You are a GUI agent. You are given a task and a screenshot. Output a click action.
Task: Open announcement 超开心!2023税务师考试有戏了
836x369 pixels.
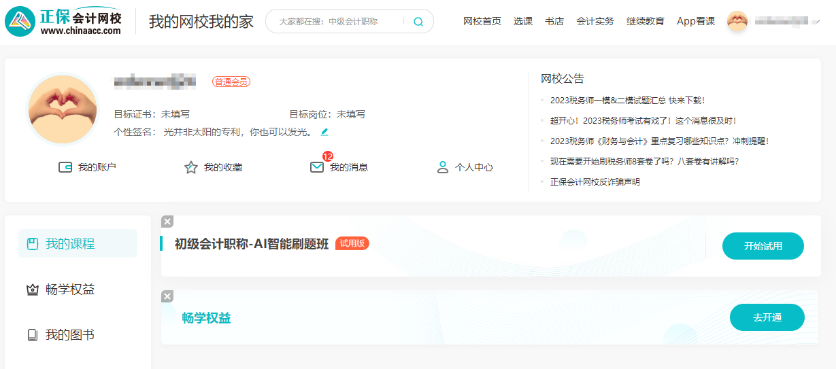[x=643, y=121]
